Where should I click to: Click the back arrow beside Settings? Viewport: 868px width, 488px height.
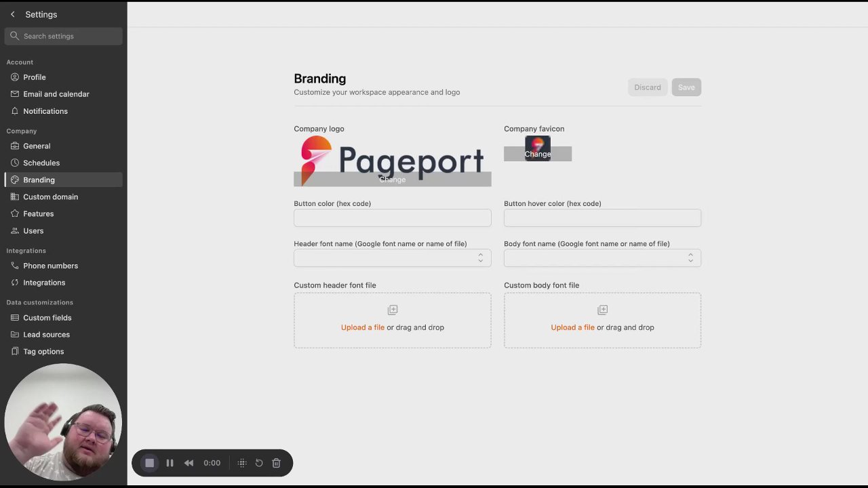(12, 14)
